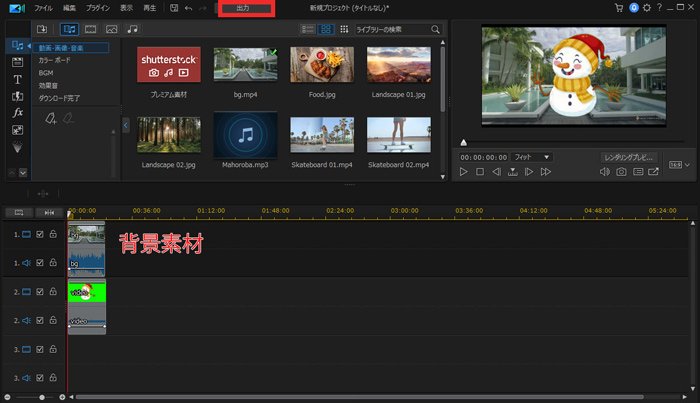Toggle video track 3 checkbox
This screenshot has width=700, height=403.
[x=40, y=349]
